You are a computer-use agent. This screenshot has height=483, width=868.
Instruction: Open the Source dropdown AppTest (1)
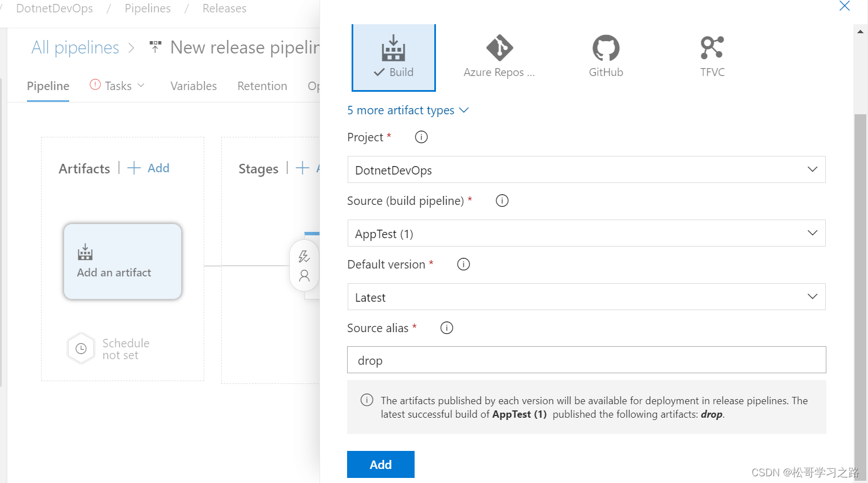pos(586,233)
